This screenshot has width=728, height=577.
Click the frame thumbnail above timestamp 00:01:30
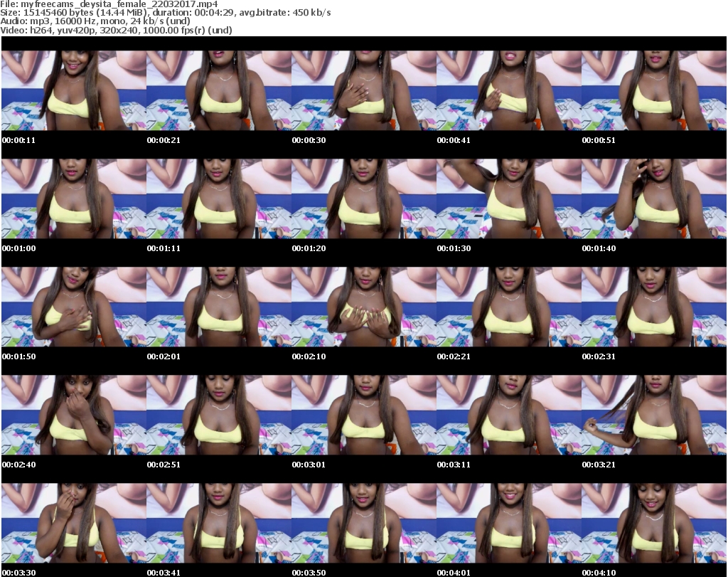pyautogui.click(x=509, y=198)
